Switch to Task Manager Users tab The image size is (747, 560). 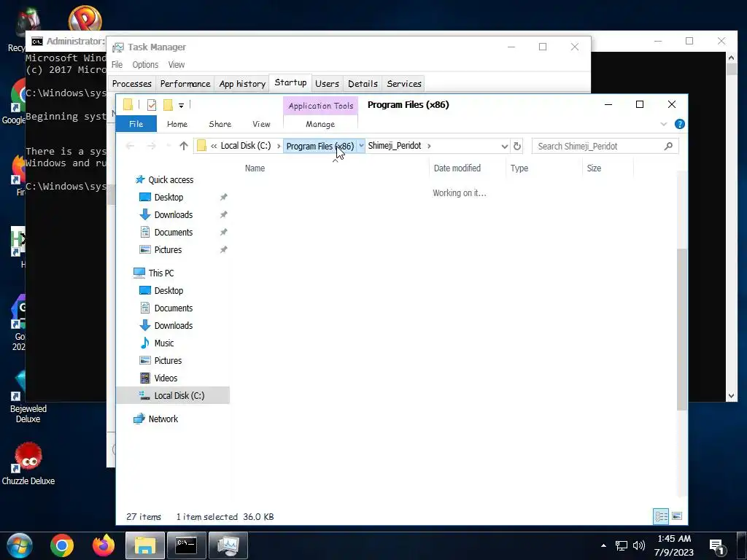point(327,84)
